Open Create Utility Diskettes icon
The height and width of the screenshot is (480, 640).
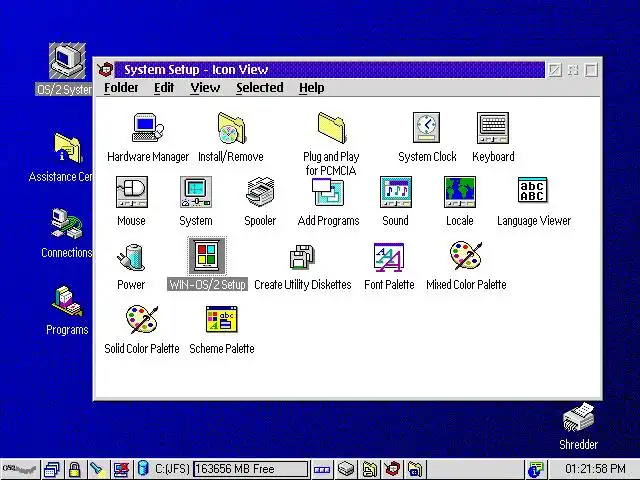coord(302,257)
